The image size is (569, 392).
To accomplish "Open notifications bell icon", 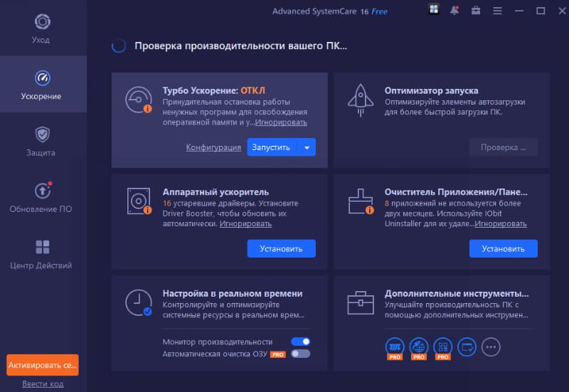I will (454, 11).
